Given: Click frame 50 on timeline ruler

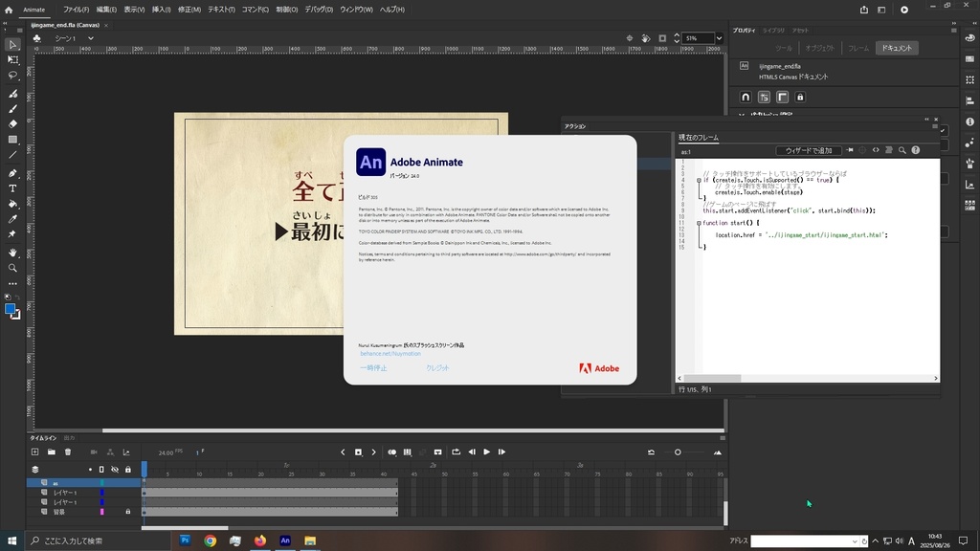Looking at the screenshot, I should coord(444,474).
